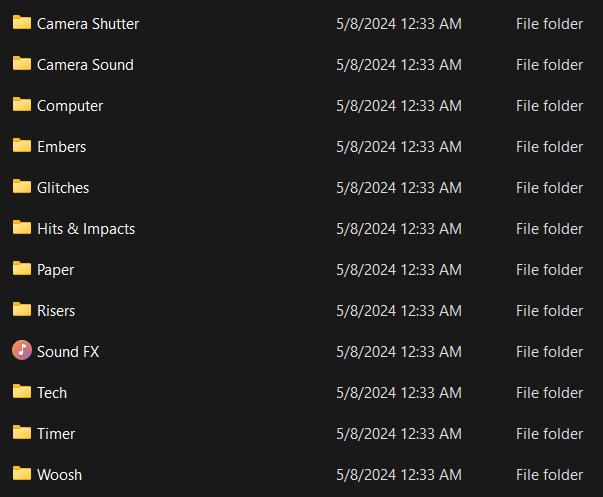Select the Risers folder icon
Viewport: 603px width, 497px height.
click(22, 309)
